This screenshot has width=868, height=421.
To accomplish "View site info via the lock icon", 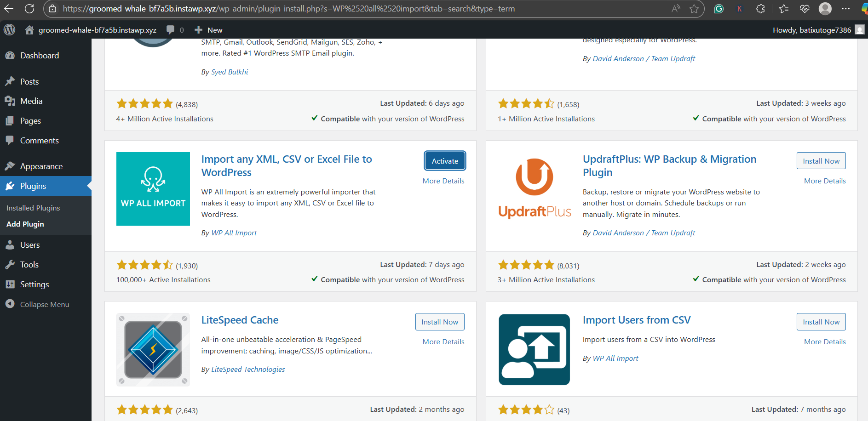I will (52, 9).
